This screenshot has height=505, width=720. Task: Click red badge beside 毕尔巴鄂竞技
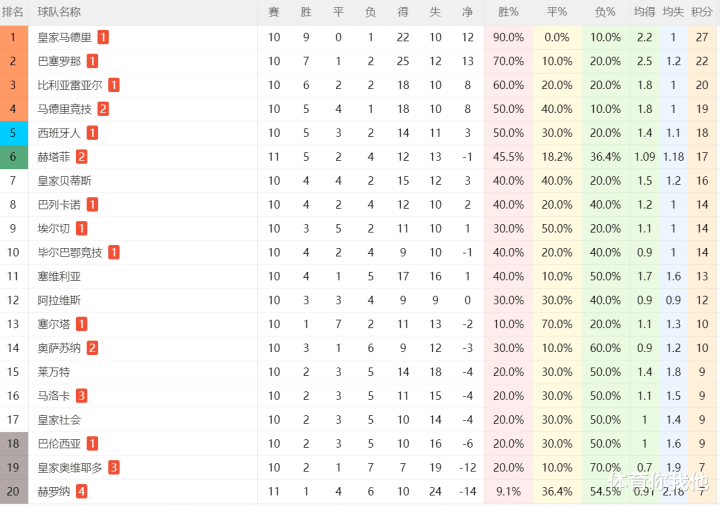pos(114,252)
